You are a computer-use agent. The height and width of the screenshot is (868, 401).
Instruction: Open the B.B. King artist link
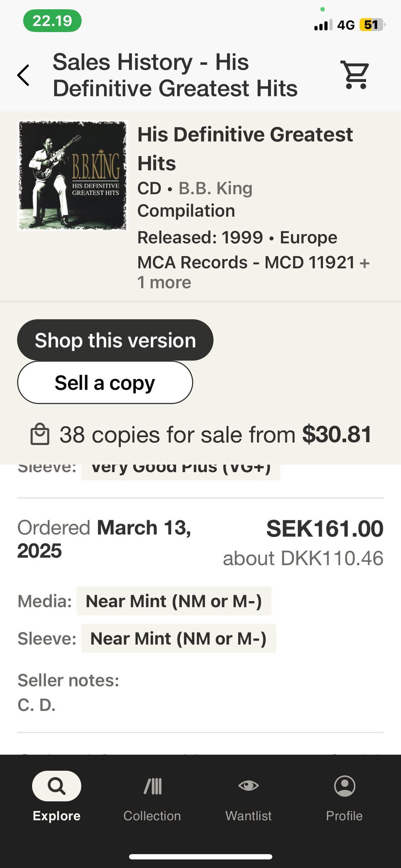[x=216, y=188]
